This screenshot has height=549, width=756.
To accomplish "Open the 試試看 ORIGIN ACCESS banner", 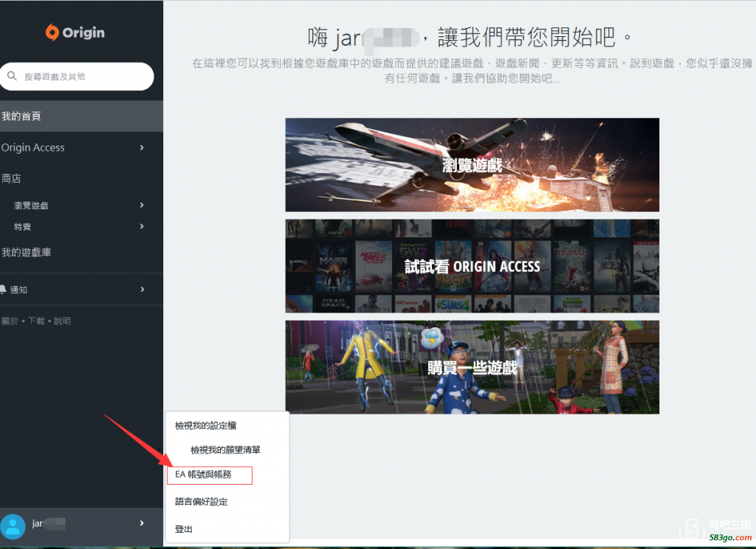I will pyautogui.click(x=472, y=266).
